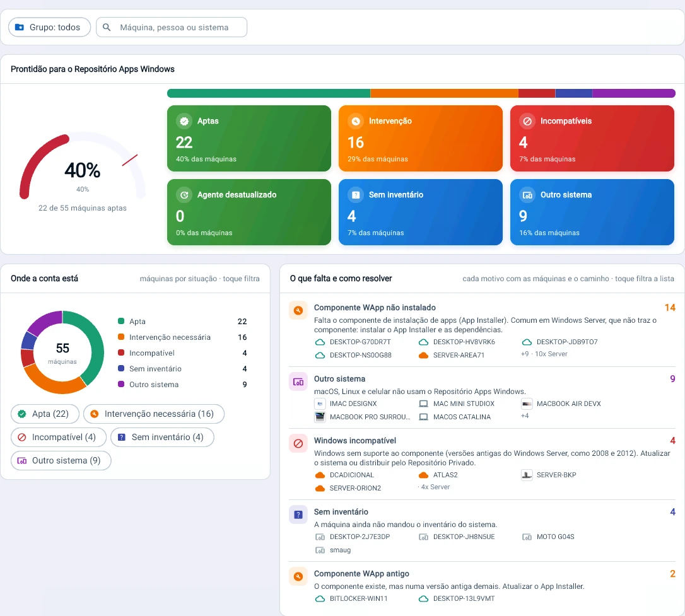Toggle the Incompatível (4) filter chip
The height and width of the screenshot is (616, 685).
tap(59, 437)
